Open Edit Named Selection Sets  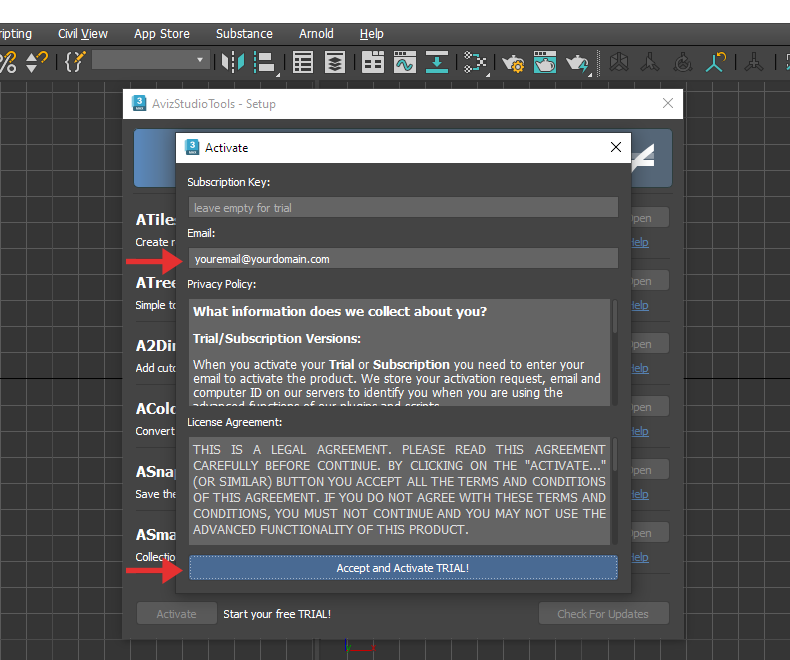pos(76,62)
